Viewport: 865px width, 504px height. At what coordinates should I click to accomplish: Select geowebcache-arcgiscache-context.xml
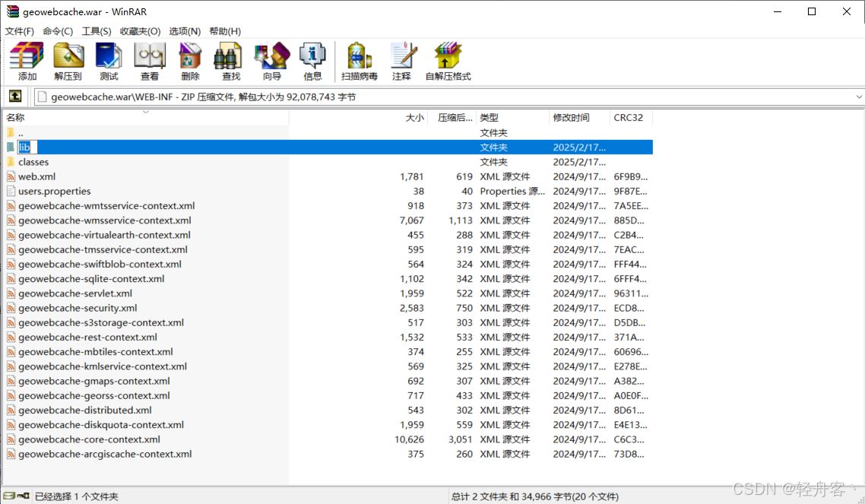point(105,454)
